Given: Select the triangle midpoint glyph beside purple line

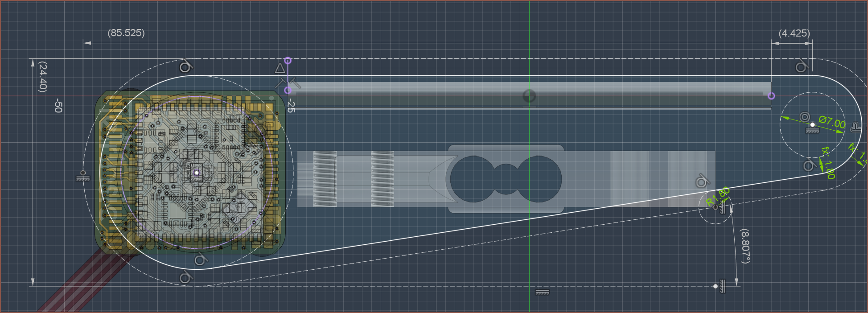Looking at the screenshot, I should click(280, 68).
